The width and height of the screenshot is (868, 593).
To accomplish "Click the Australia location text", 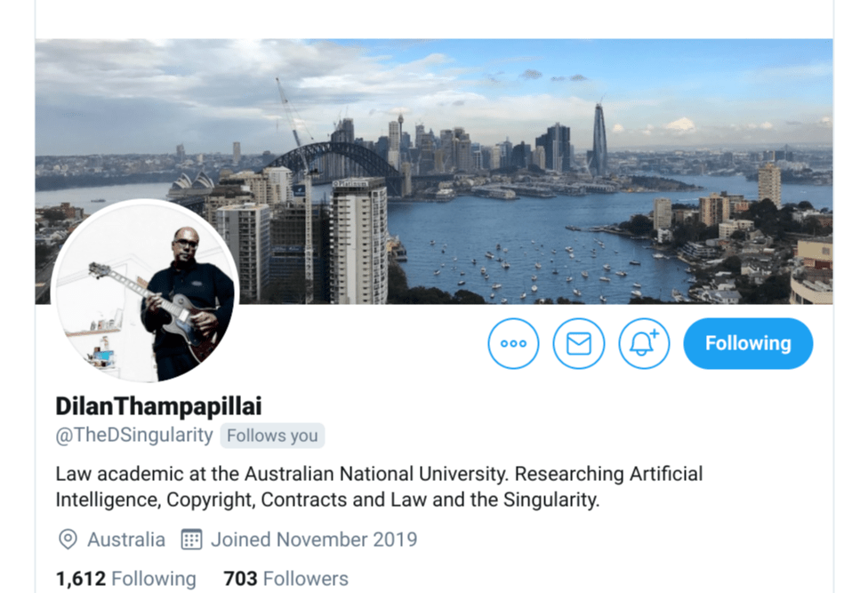I will coord(126,540).
